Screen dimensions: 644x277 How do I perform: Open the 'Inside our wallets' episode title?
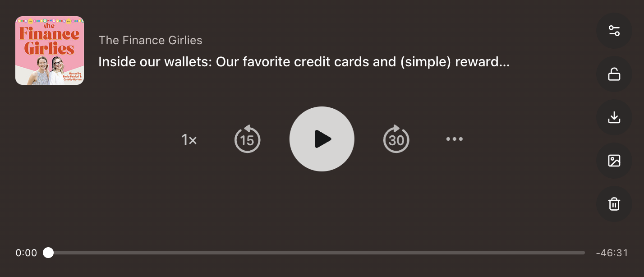point(304,62)
